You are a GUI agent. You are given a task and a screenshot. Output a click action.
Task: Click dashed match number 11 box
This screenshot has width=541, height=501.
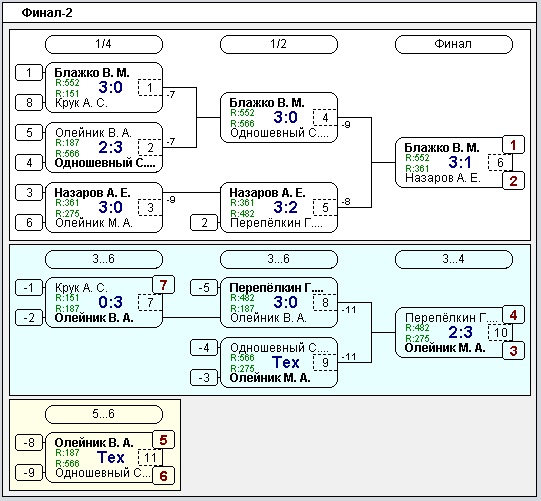coord(150,458)
